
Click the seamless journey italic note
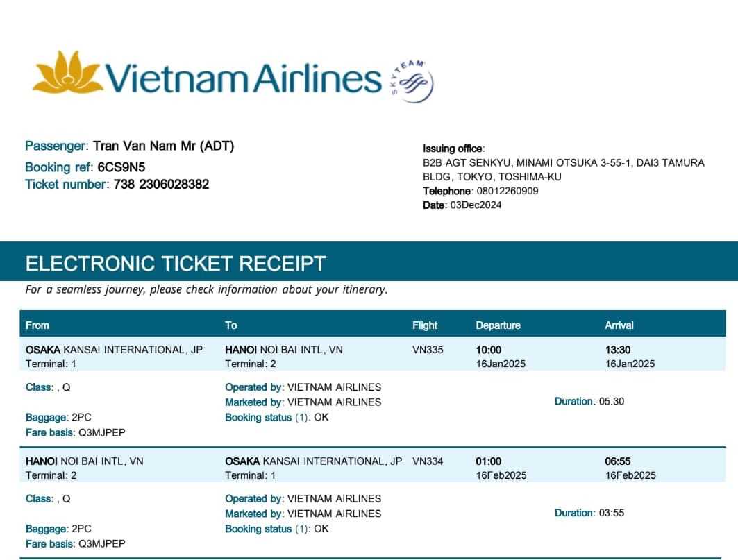click(x=206, y=289)
